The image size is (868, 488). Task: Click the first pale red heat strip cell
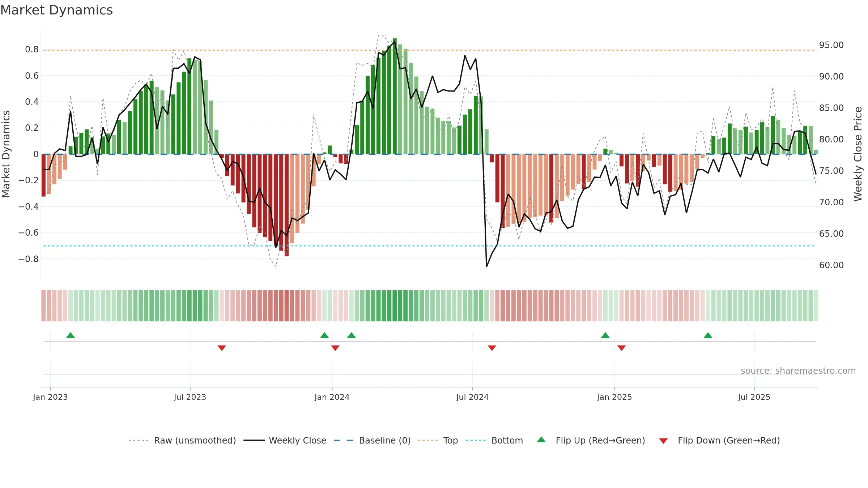[x=43, y=306]
